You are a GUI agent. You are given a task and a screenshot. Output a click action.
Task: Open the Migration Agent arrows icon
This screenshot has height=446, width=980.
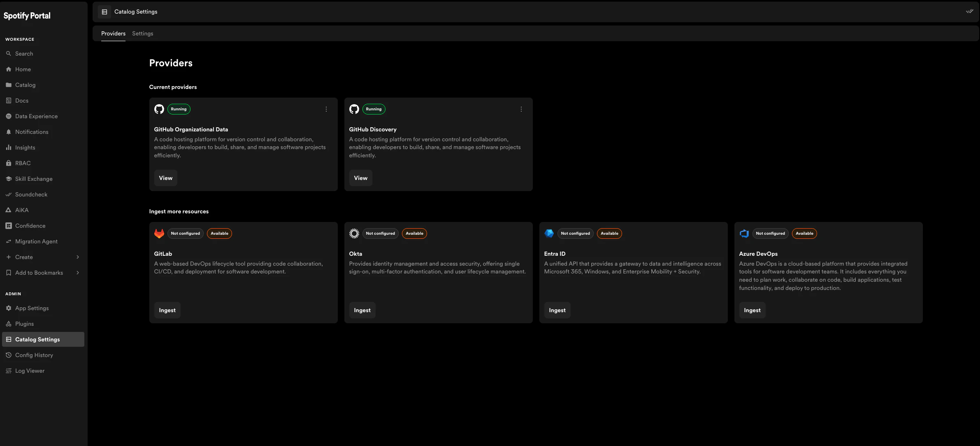[x=9, y=241]
